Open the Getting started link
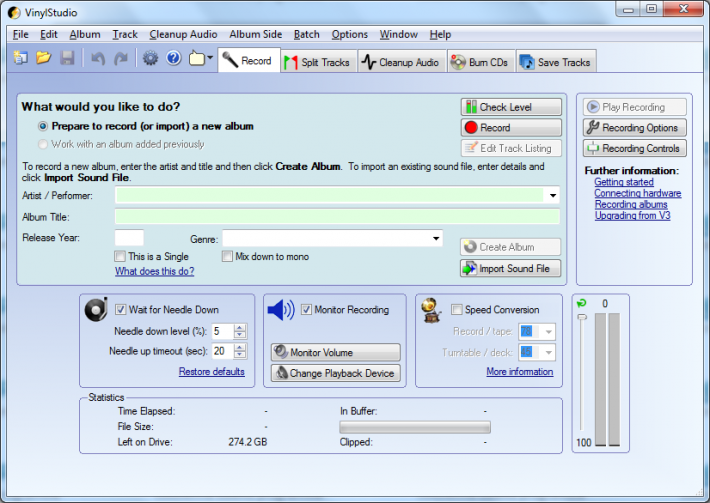 point(624,182)
